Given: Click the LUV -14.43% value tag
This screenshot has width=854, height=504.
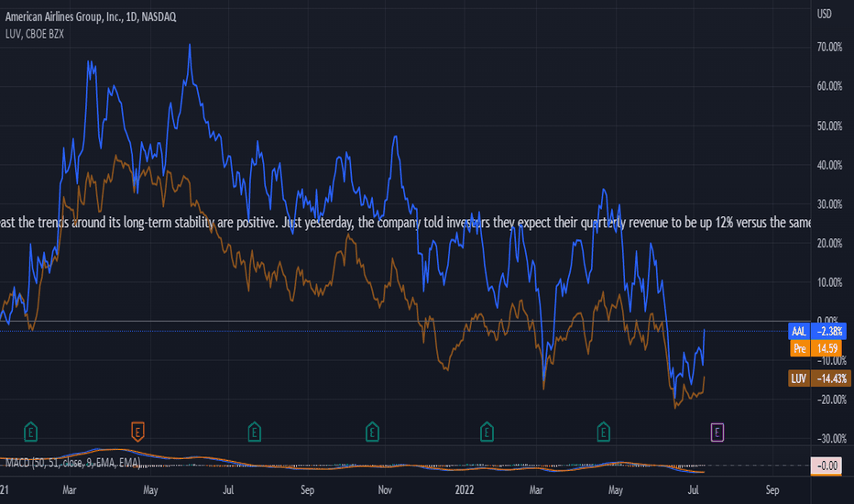Looking at the screenshot, I should (830, 378).
